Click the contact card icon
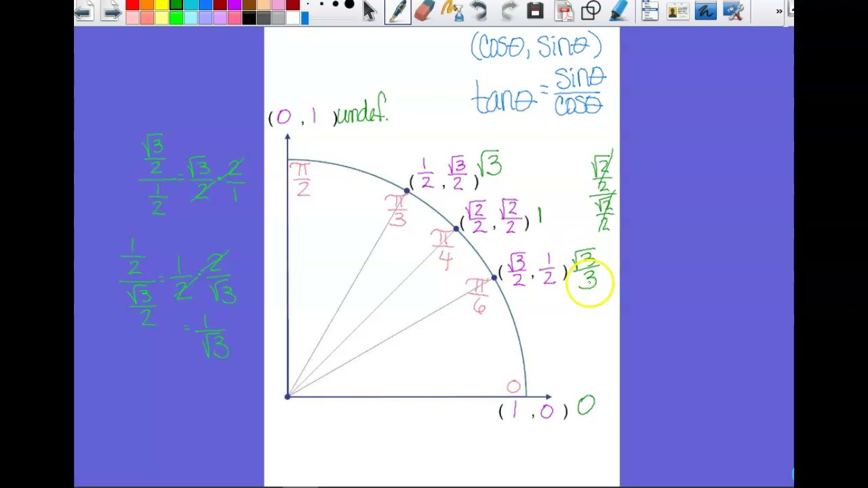868x488 pixels. pos(677,11)
